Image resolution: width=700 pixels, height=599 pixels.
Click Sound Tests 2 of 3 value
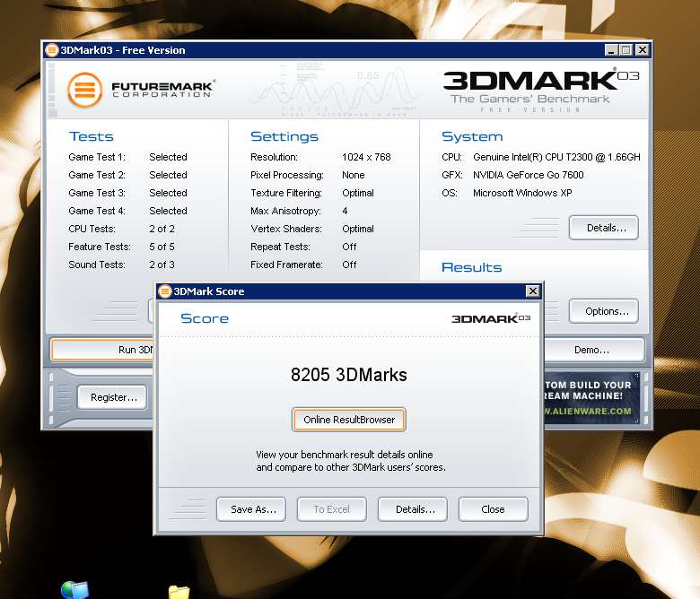click(162, 265)
